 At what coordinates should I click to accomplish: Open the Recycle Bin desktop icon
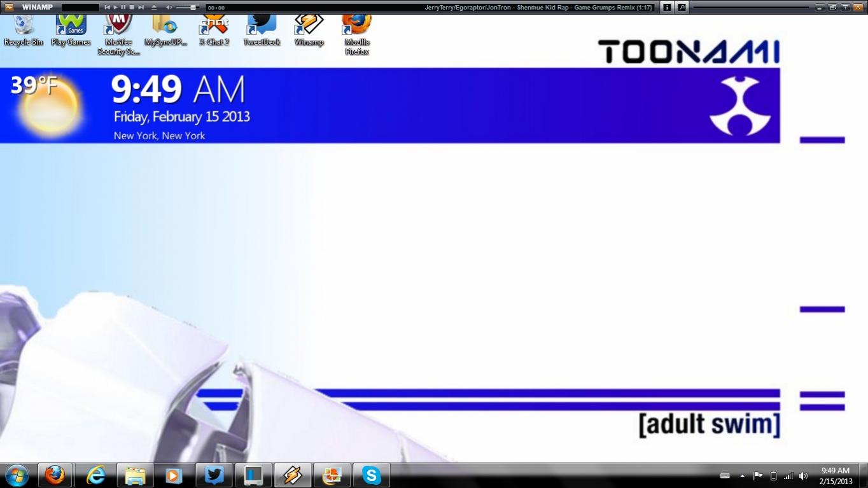[24, 31]
